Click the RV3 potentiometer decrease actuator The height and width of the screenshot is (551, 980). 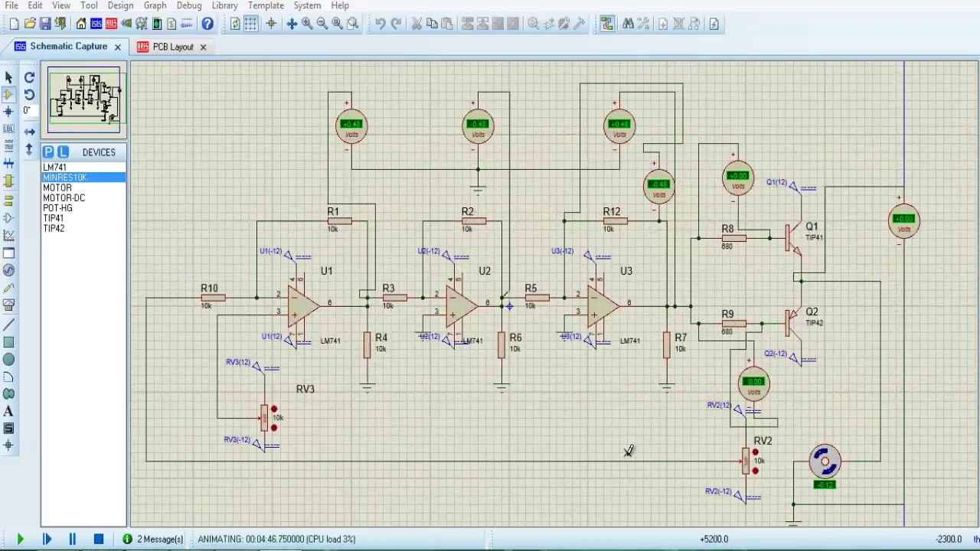(x=273, y=428)
